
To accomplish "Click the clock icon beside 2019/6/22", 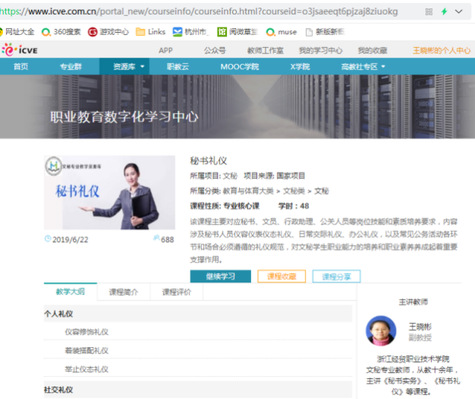I will pyautogui.click(x=48, y=239).
